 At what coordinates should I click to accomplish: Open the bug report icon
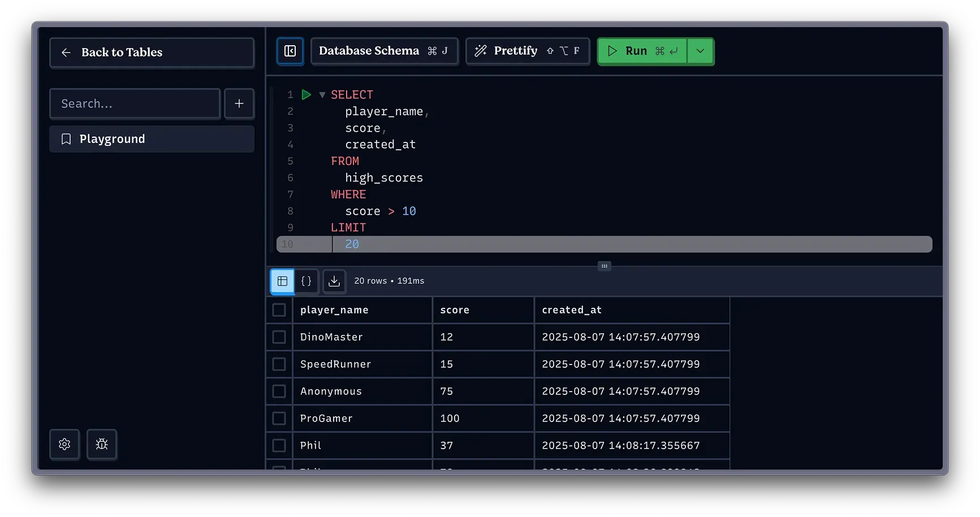click(101, 445)
